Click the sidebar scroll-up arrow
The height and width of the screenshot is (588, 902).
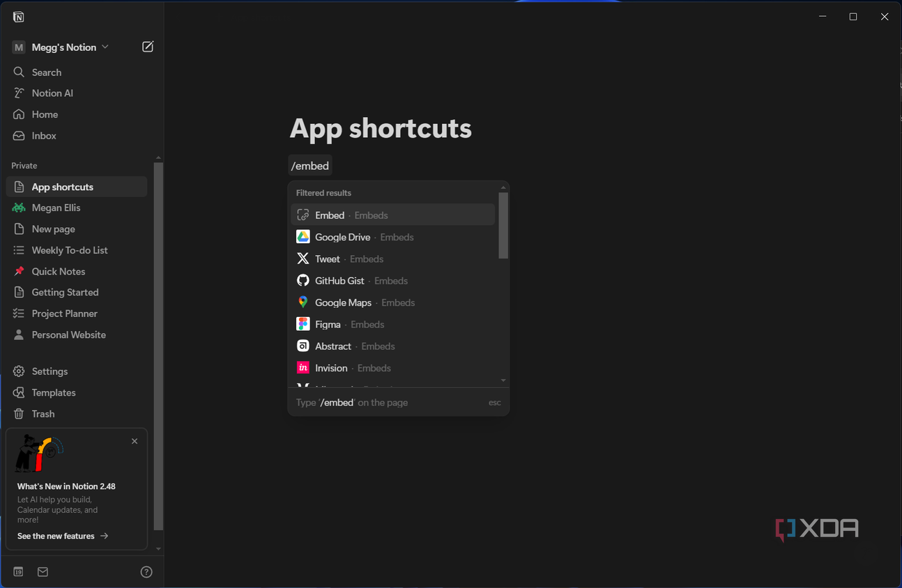click(158, 157)
